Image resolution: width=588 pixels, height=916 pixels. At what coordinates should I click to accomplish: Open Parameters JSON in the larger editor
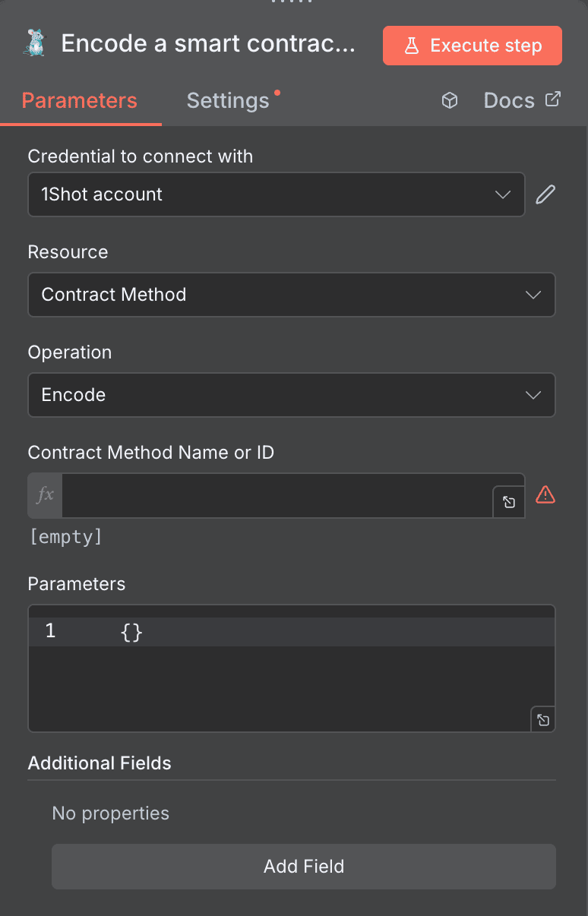pos(542,719)
